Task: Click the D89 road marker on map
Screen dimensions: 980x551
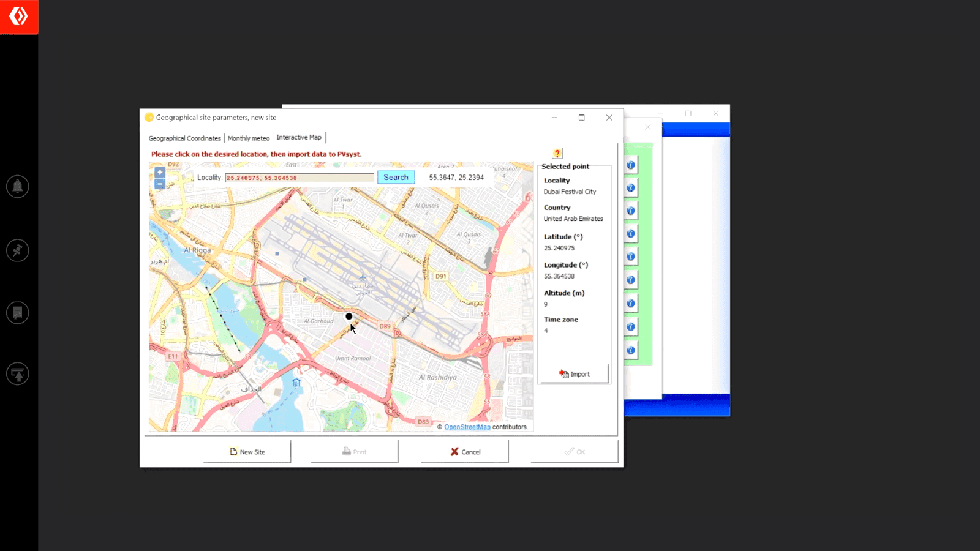Action: click(385, 326)
